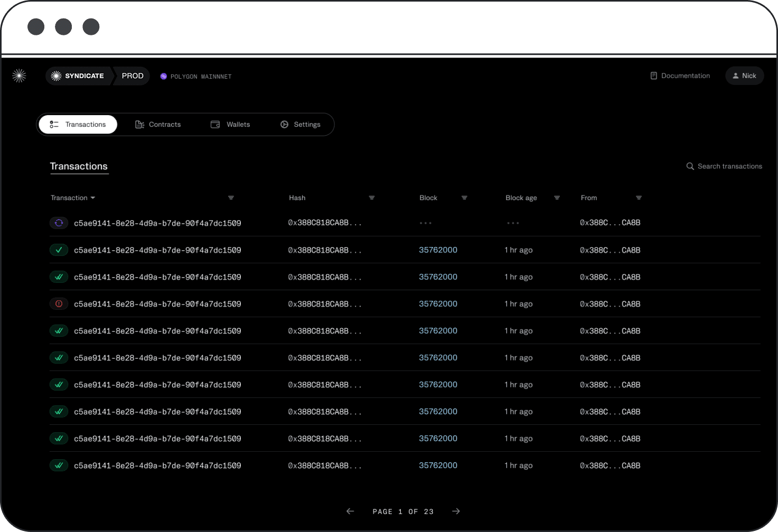Image resolution: width=778 pixels, height=532 pixels.
Task: Click the PROD environment badge
Action: coord(132,75)
